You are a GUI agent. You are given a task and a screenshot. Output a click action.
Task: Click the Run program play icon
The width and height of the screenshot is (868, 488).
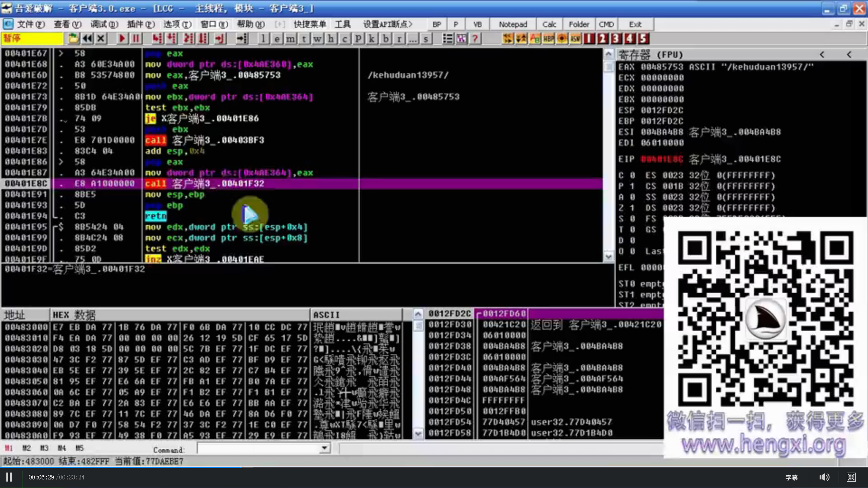coord(122,39)
